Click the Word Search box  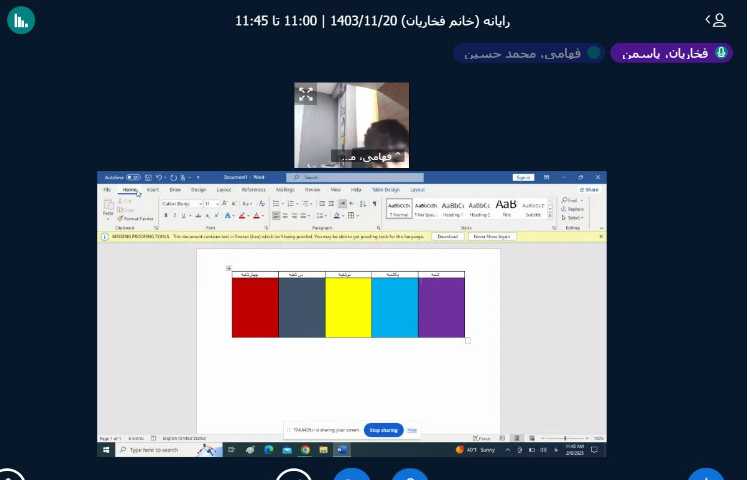[355, 177]
